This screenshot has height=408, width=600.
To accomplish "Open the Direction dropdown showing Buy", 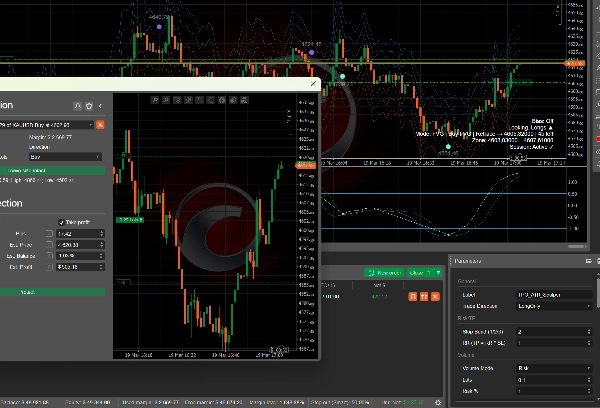I will pyautogui.click(x=65, y=157).
